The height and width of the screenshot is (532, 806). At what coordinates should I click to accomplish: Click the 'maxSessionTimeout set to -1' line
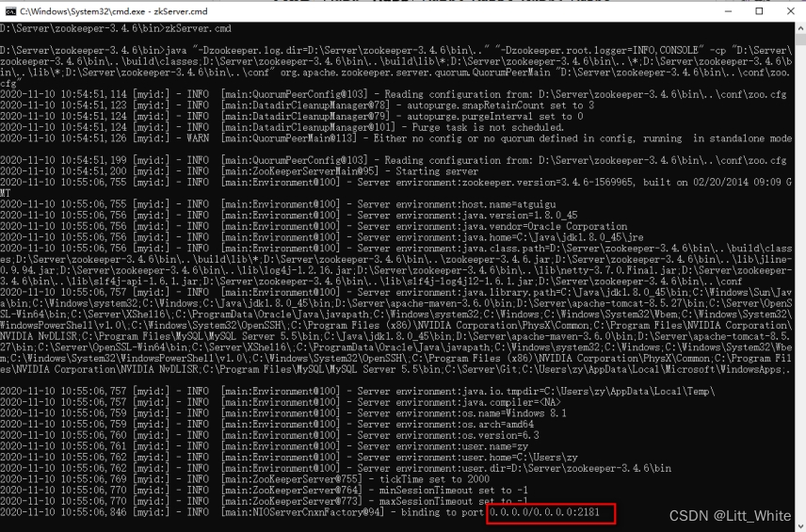(265, 501)
